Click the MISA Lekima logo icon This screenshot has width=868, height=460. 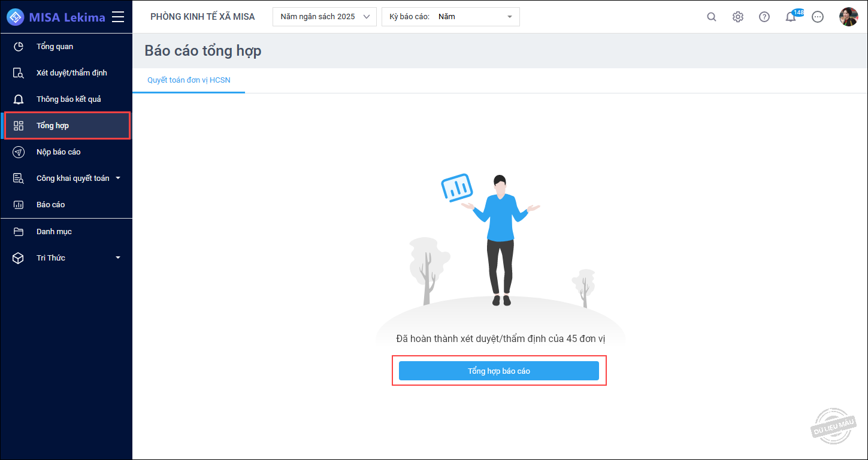coord(16,17)
